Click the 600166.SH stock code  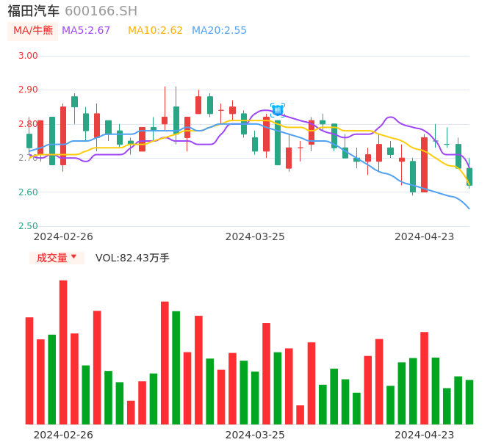(x=101, y=11)
